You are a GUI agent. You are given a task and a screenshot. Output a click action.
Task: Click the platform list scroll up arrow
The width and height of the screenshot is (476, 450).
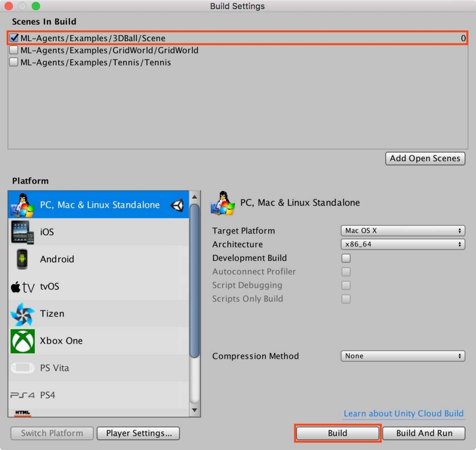tap(195, 197)
